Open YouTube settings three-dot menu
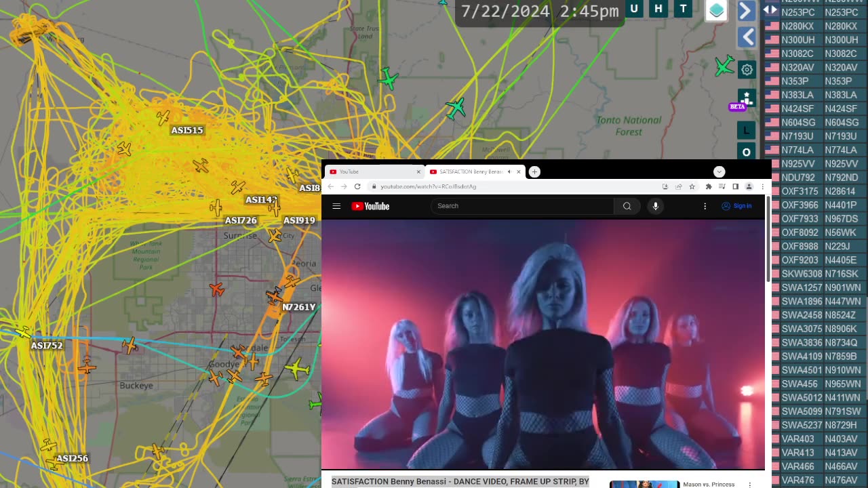 tap(705, 206)
